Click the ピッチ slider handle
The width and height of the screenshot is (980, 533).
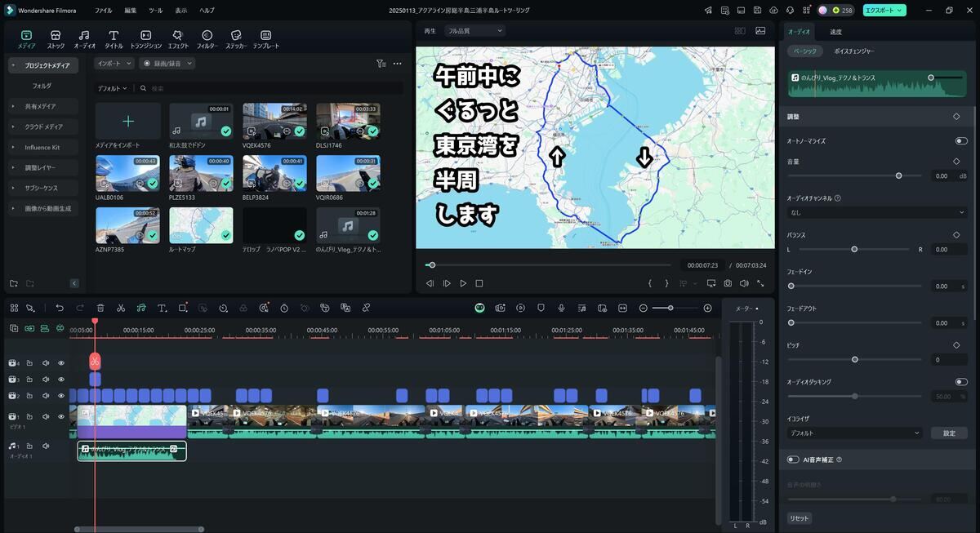coord(855,359)
